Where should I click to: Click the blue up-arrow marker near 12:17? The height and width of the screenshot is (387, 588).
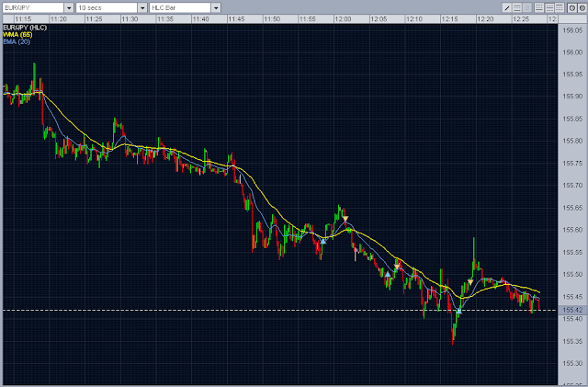point(458,311)
